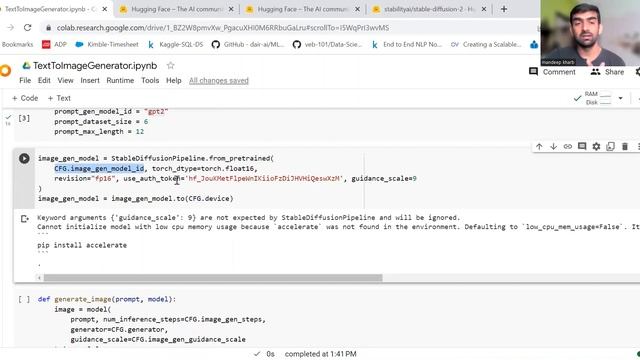Click the Colab logo icon
Screen dimensions: 640x360
coord(5,71)
